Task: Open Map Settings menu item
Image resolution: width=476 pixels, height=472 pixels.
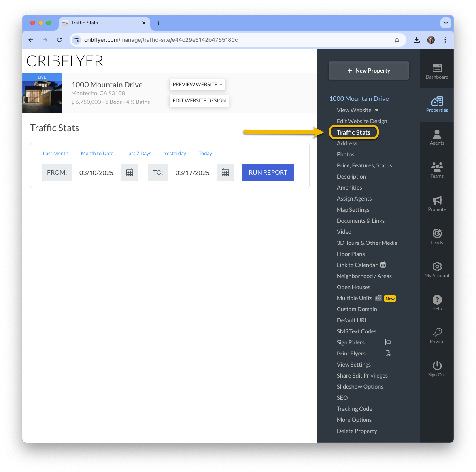Action: (x=353, y=210)
